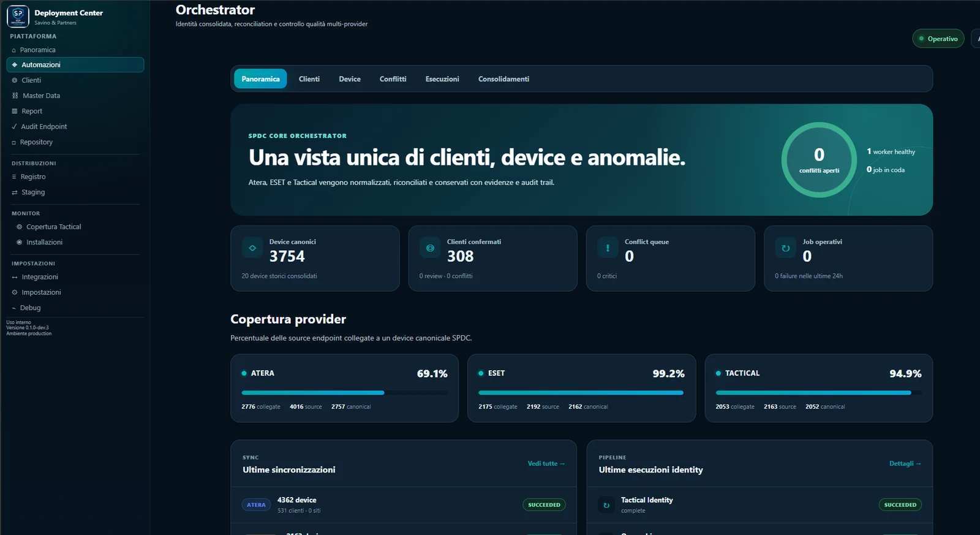Click the Registro list icon

click(x=14, y=177)
